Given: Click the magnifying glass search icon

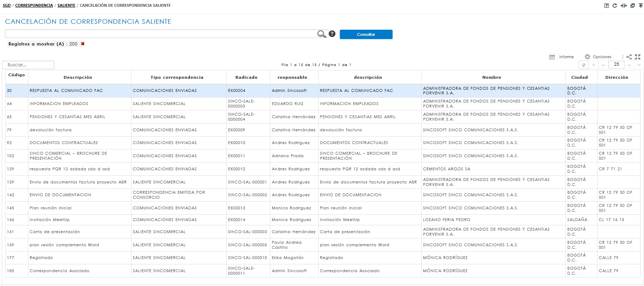Looking at the screenshot, I should click(321, 34).
